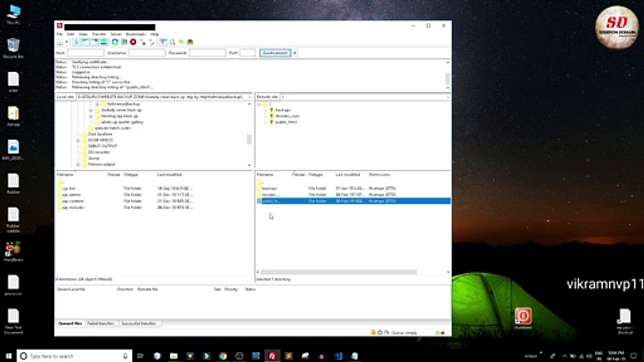644x362 pixels.
Task: Toggle processing of the transfer queue
Action: pos(124,42)
